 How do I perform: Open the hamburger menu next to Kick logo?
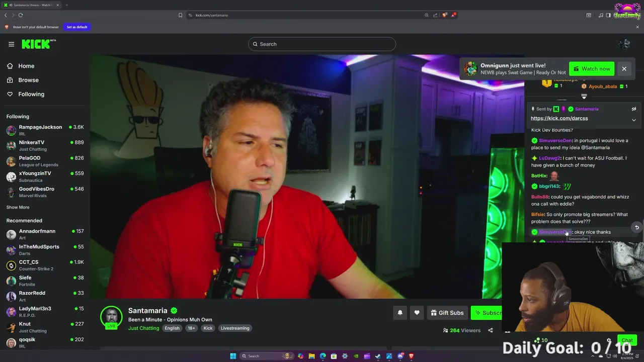11,44
